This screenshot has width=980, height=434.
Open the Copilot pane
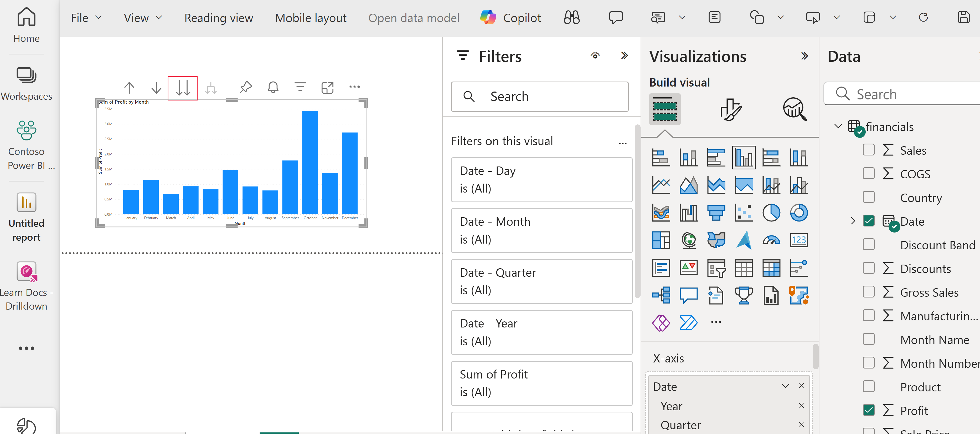[510, 18]
